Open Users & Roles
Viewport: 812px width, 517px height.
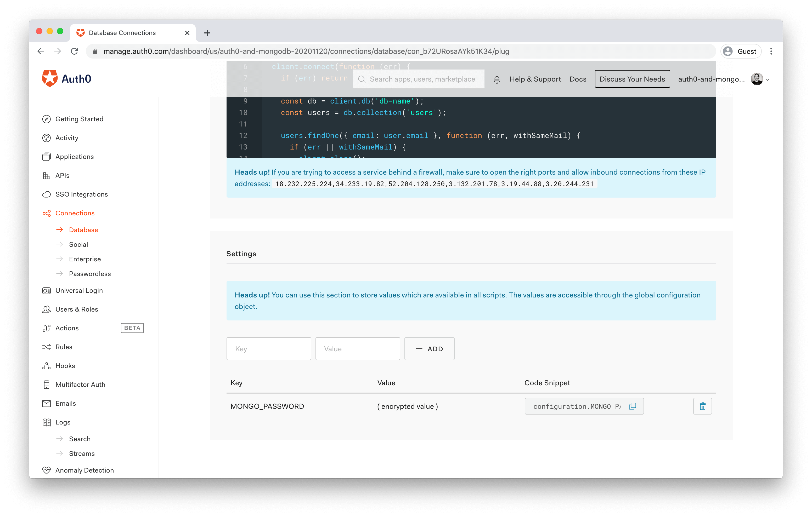pyautogui.click(x=77, y=309)
